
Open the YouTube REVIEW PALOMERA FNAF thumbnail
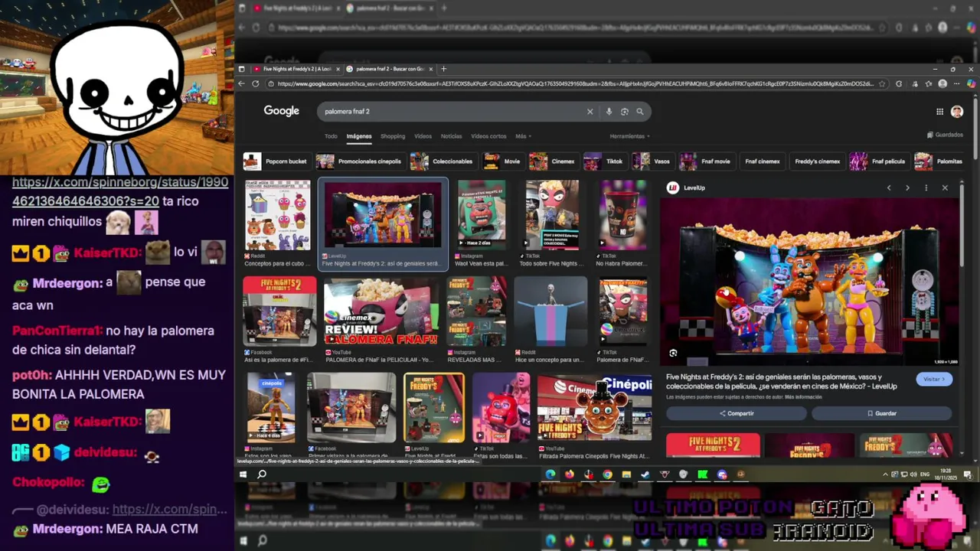pos(381,311)
